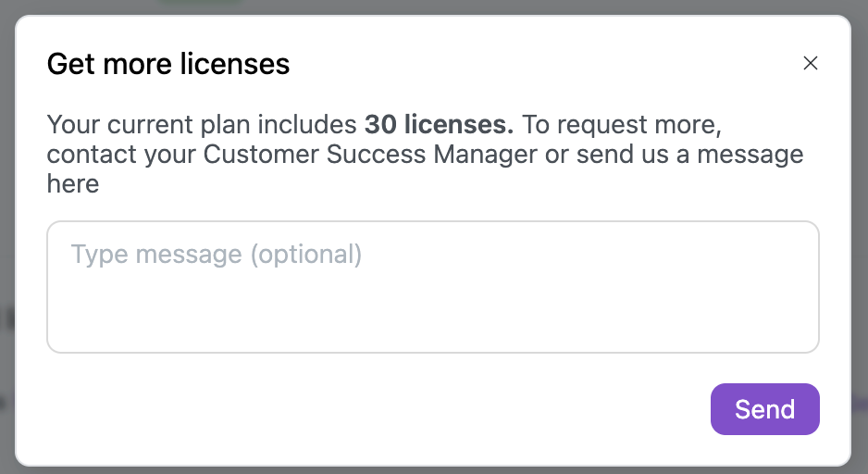Click the bold '30 licenses.' text
Screen dimensions: 868x474
coord(439,124)
